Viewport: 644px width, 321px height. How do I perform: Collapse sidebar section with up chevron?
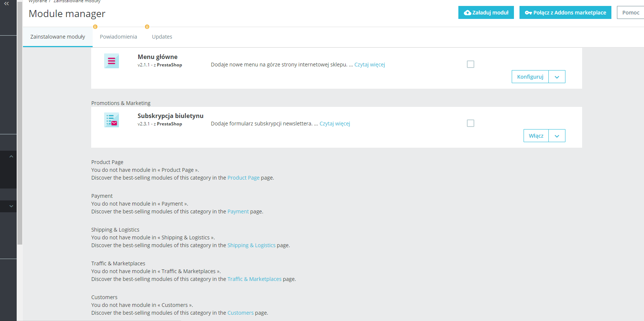11,157
